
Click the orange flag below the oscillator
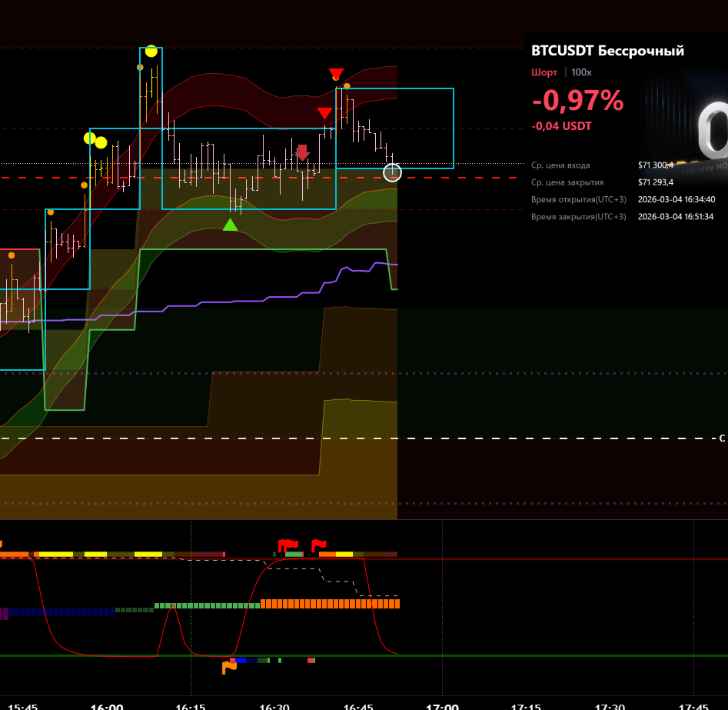coord(229,667)
